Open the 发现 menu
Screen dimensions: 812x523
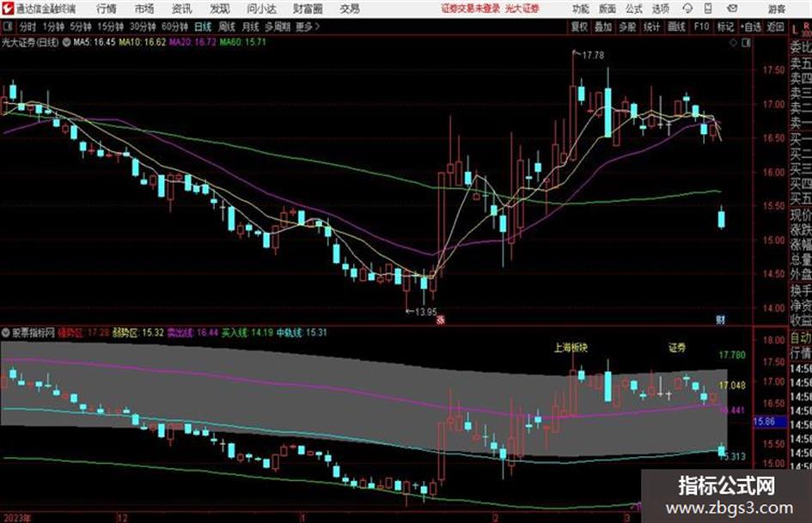point(220,9)
